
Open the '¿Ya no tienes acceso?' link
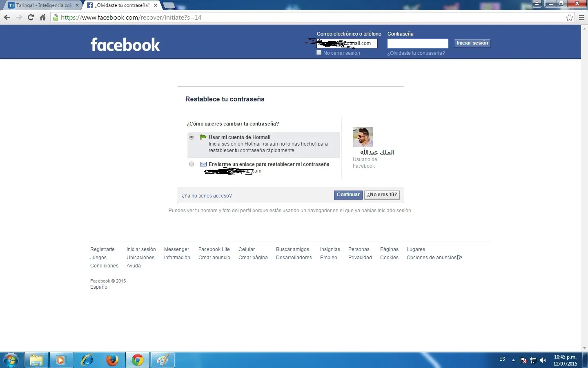207,196
